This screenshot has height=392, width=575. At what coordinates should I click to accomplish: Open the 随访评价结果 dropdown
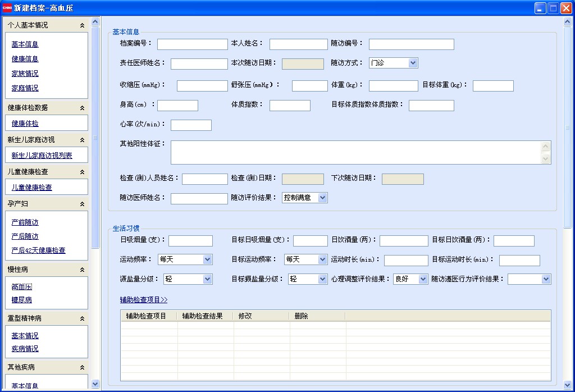coord(322,198)
